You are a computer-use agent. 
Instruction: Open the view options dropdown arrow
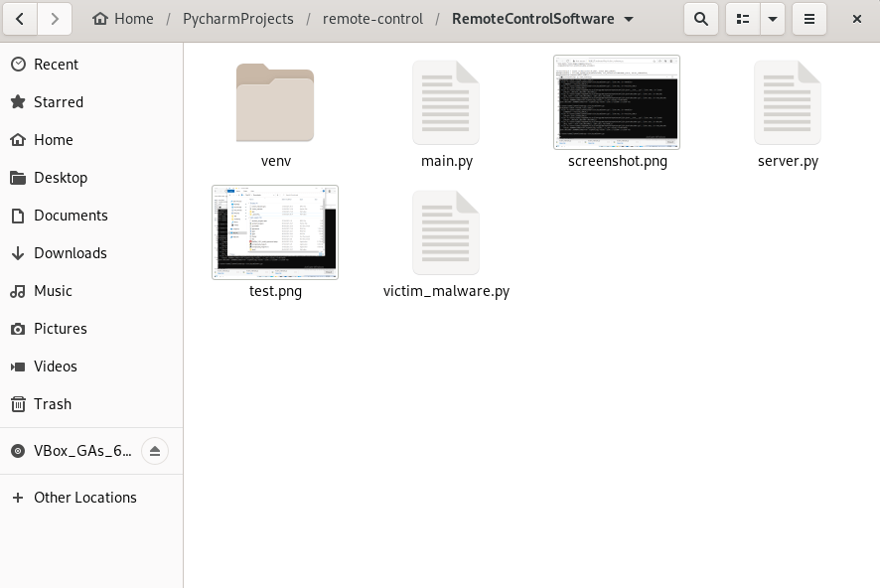click(772, 19)
